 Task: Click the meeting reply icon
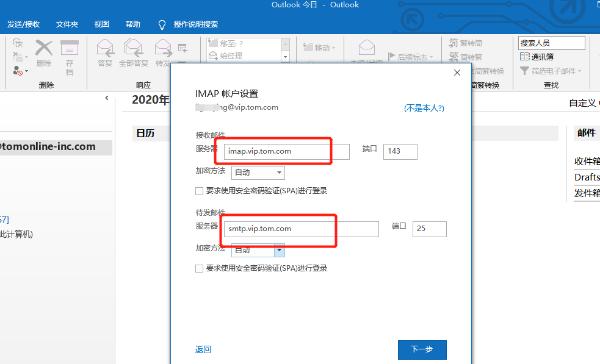tap(183, 48)
